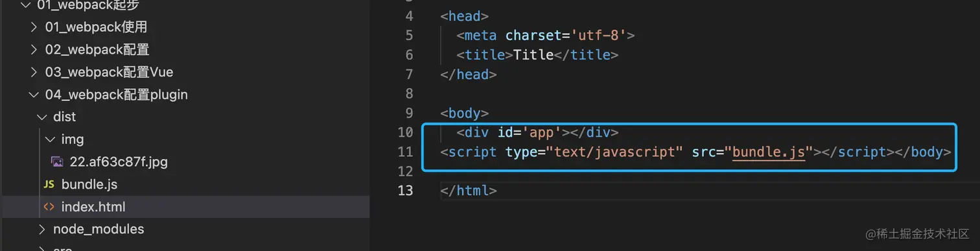
Task: Click line number 12 in the gutter
Action: point(405,172)
